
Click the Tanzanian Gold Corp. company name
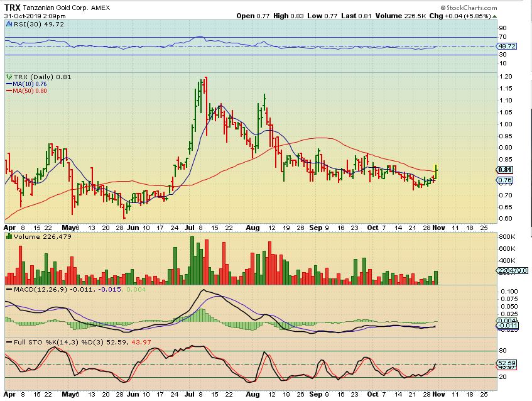(56, 8)
